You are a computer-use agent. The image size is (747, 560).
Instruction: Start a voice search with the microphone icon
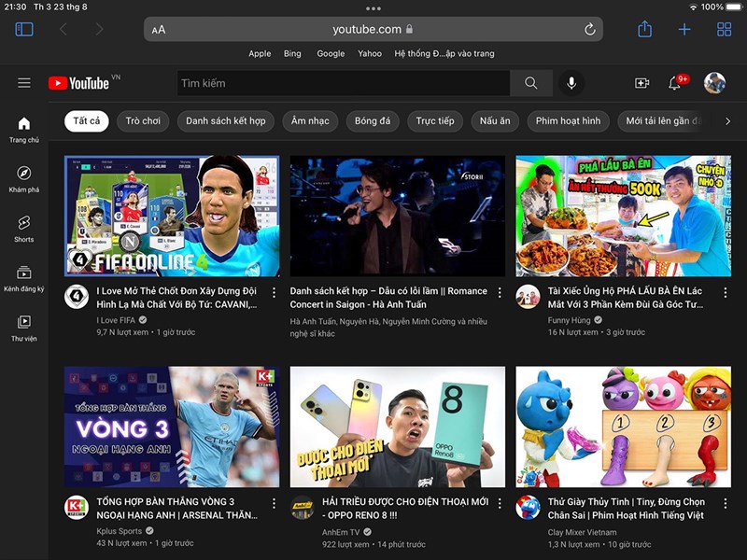click(571, 83)
